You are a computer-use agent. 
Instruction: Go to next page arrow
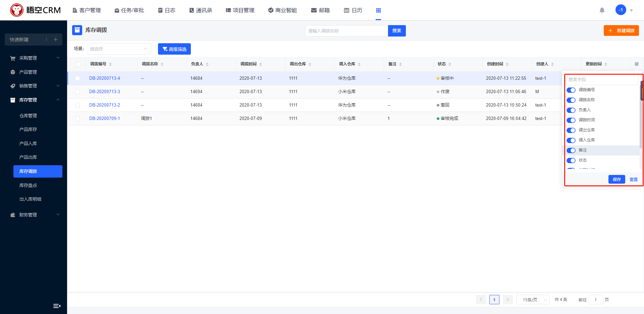(x=508, y=300)
